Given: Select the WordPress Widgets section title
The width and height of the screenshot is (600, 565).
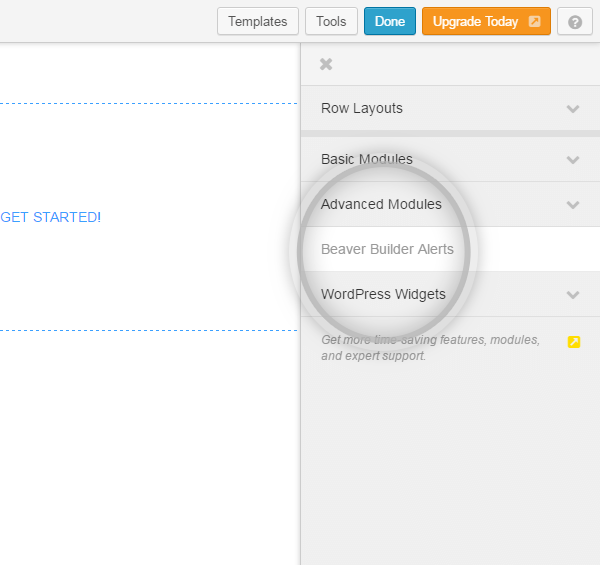Looking at the screenshot, I should (x=383, y=294).
